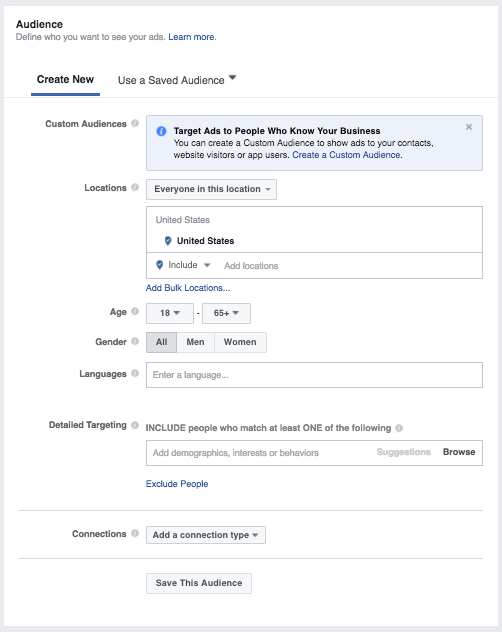
Task: Click the info icon beside Gender label
Action: coord(135,341)
